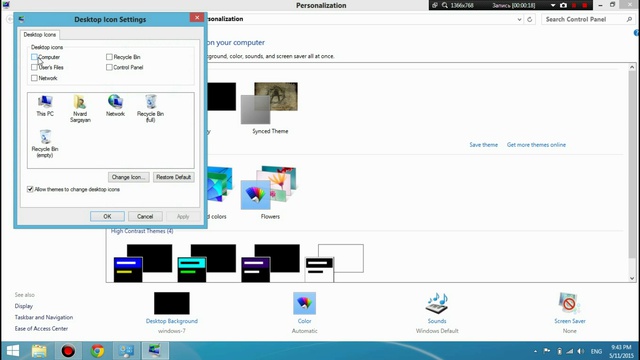The image size is (640, 360).
Task: Select the white high contrast theme
Action: click(x=334, y=263)
